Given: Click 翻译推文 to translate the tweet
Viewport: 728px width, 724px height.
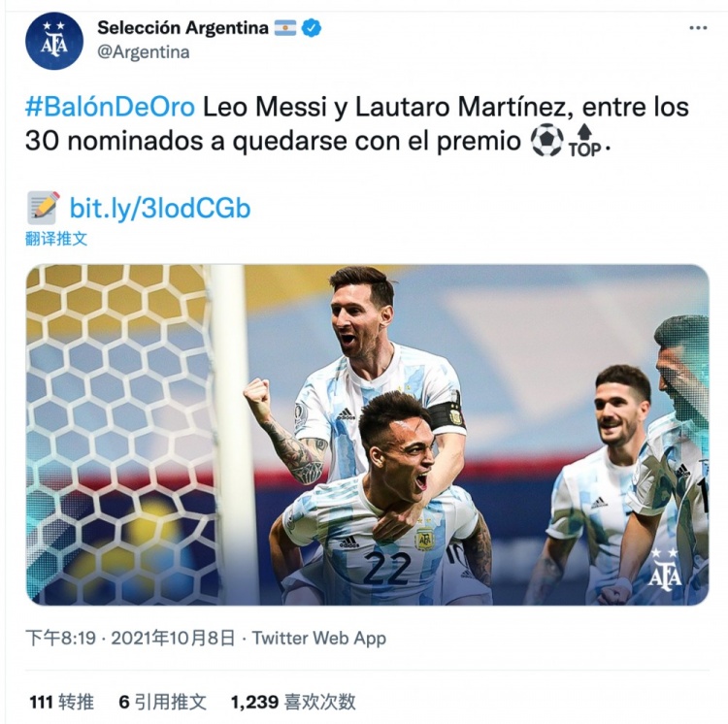Looking at the screenshot, I should (56, 239).
